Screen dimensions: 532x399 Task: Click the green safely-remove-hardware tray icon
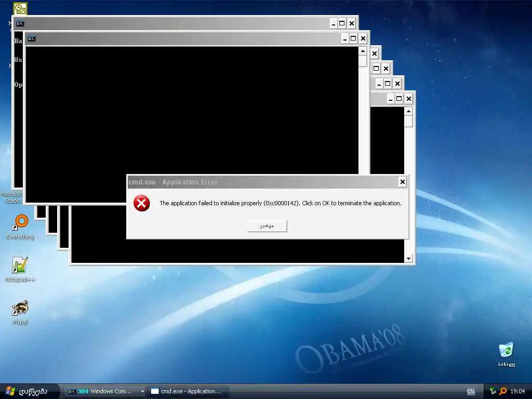click(x=493, y=391)
